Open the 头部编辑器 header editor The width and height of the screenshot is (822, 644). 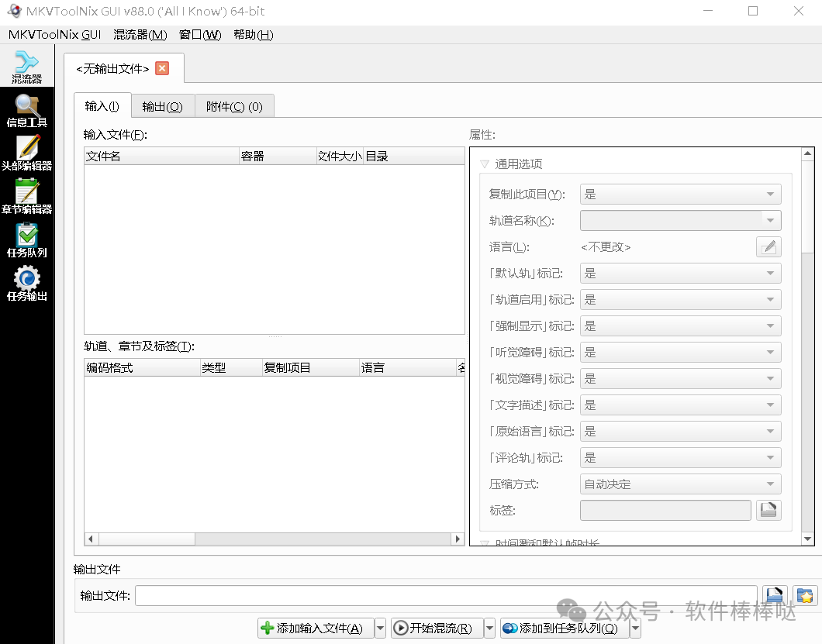pyautogui.click(x=26, y=154)
